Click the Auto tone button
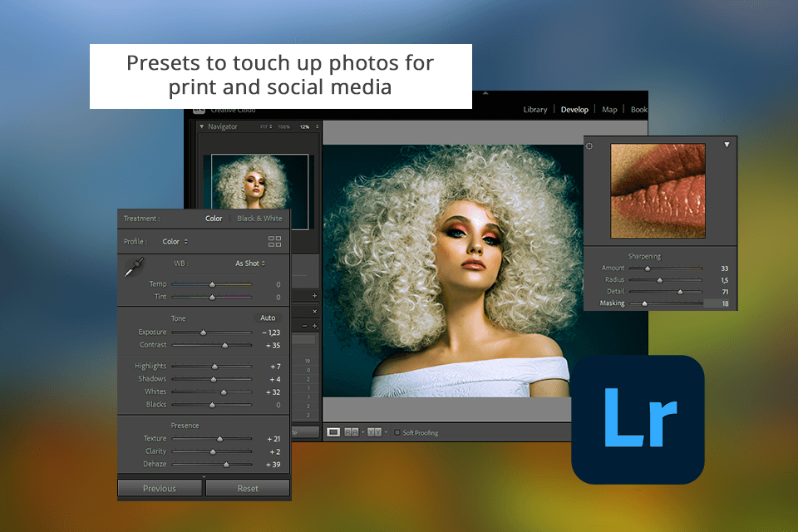Image resolution: width=798 pixels, height=532 pixels. tap(268, 318)
